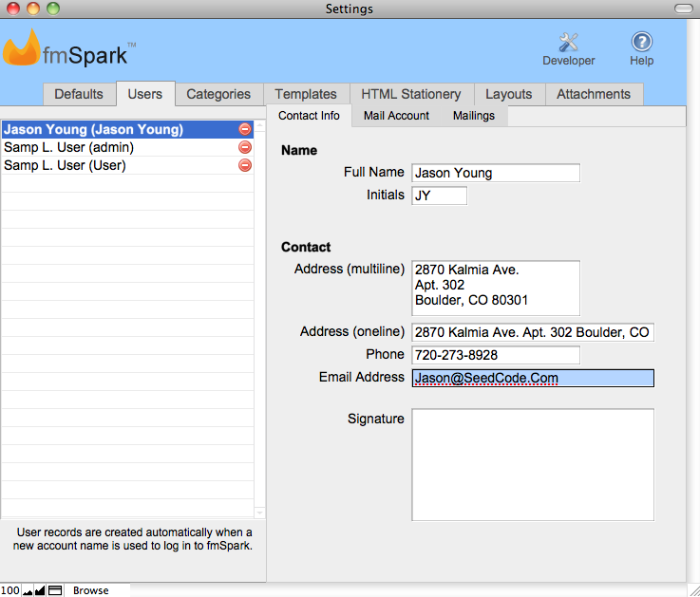Open the Browse mode pop-up menu
The image size is (700, 597).
pyautogui.click(x=91, y=590)
